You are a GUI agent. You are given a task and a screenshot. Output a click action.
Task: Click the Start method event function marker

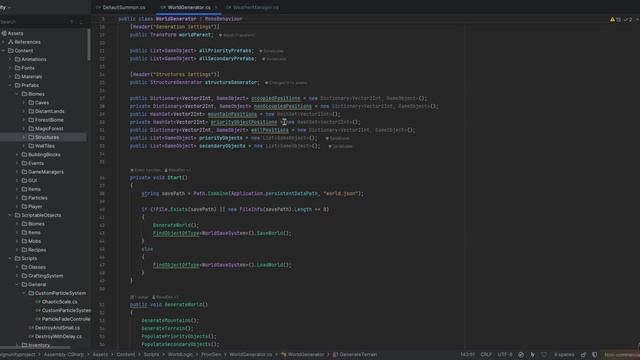(145, 170)
